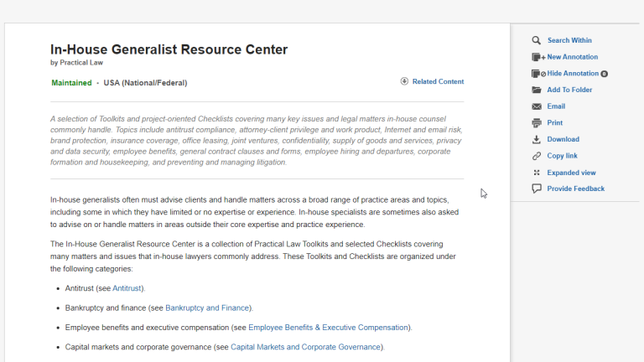
Task: Select the Search Within text label
Action: point(569,40)
